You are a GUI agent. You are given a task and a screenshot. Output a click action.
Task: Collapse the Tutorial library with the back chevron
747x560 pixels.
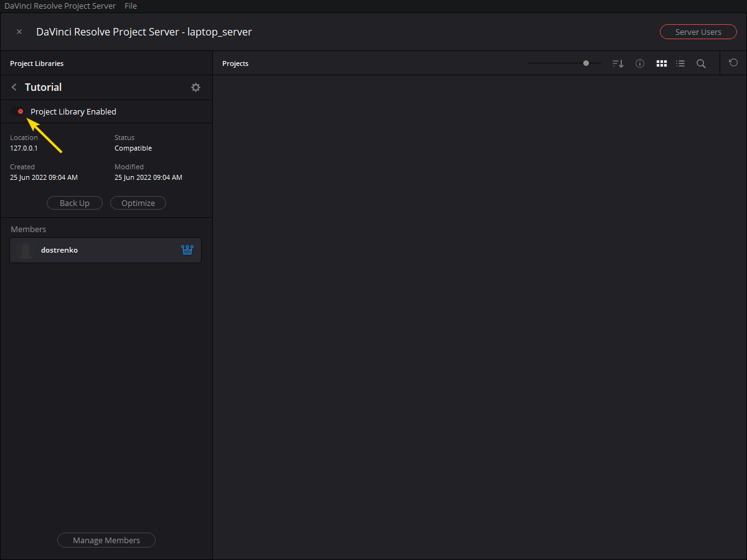14,87
